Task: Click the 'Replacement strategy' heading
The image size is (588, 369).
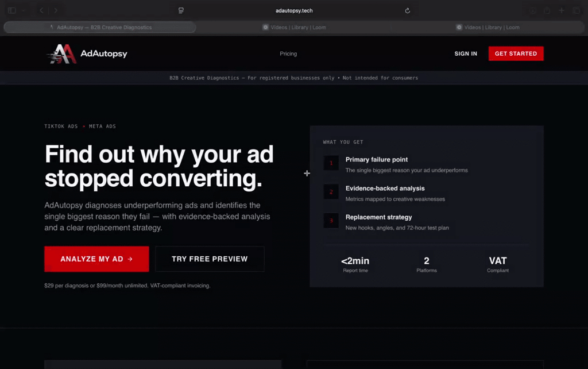Action: pos(379,217)
